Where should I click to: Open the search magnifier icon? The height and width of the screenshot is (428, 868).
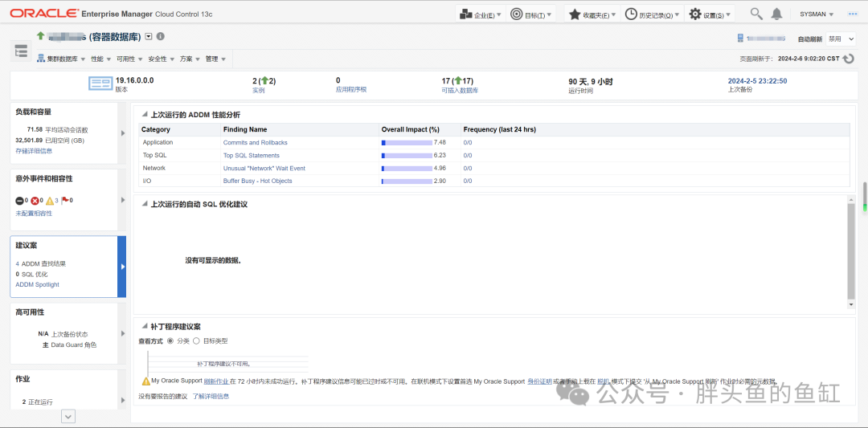[x=756, y=14]
